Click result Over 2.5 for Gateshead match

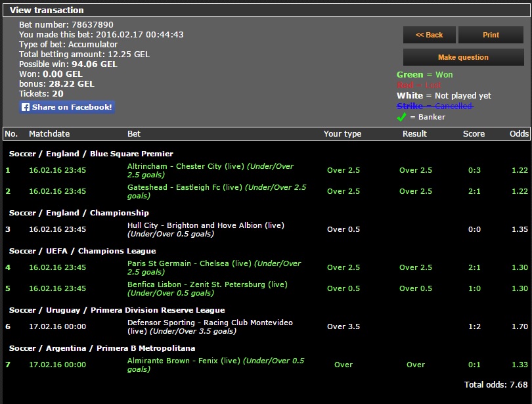coord(416,191)
